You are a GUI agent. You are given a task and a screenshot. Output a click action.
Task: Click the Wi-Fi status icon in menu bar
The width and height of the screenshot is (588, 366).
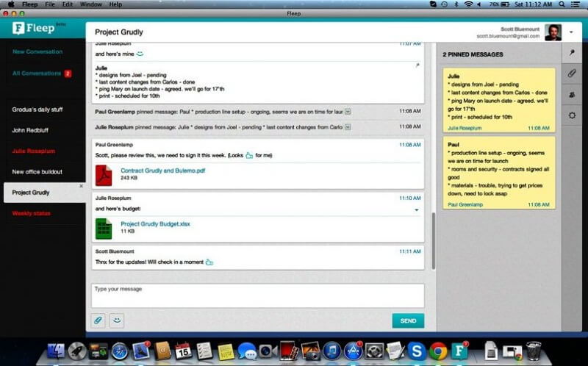(467, 4)
